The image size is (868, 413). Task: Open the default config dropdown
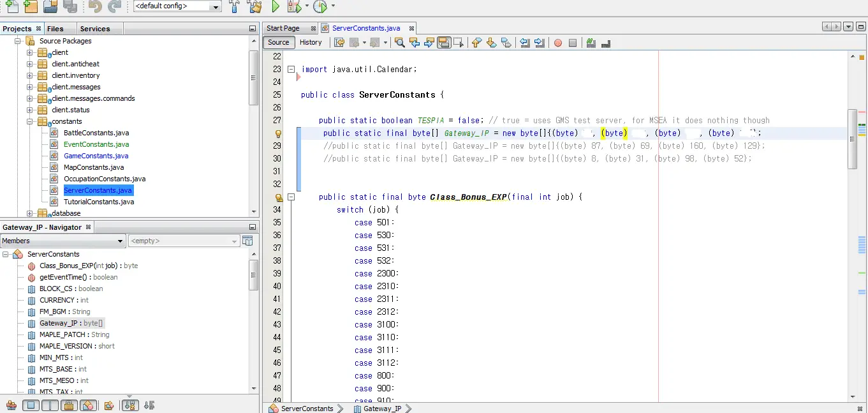(177, 6)
